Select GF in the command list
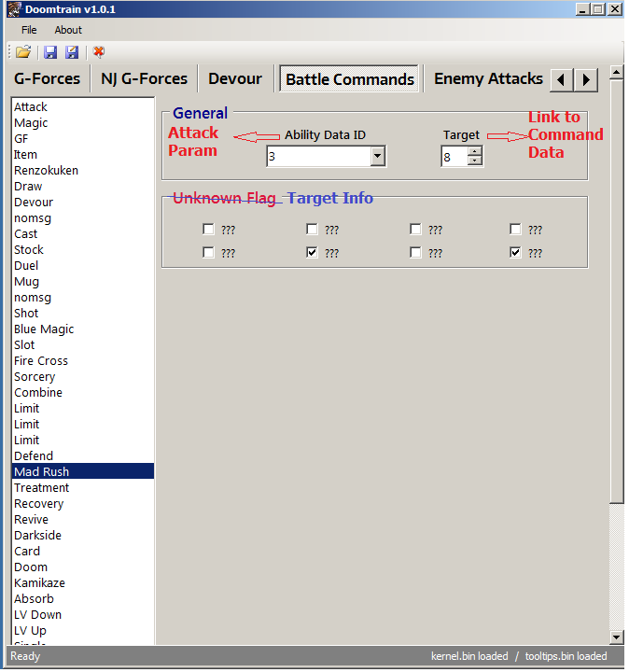The image size is (629, 672). [83, 138]
